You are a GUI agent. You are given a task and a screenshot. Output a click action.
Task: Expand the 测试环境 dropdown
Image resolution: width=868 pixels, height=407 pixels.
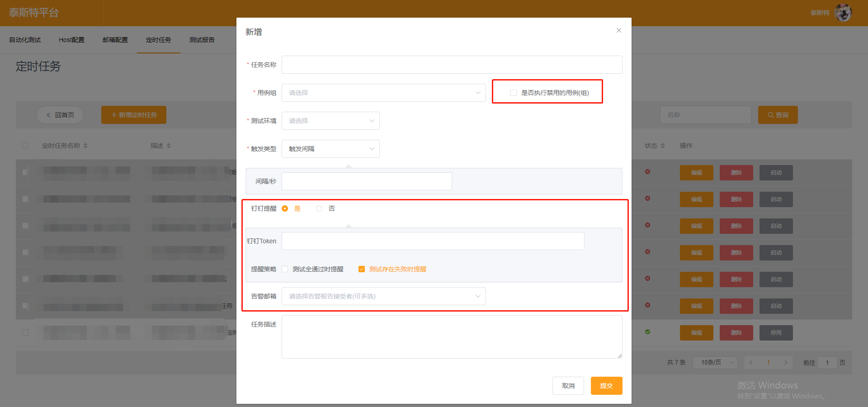point(330,121)
